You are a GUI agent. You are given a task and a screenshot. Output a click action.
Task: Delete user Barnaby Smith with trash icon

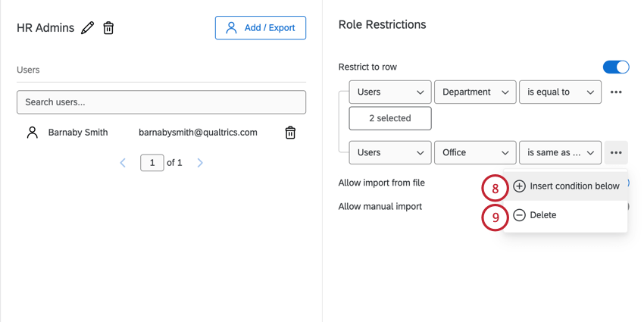point(290,133)
